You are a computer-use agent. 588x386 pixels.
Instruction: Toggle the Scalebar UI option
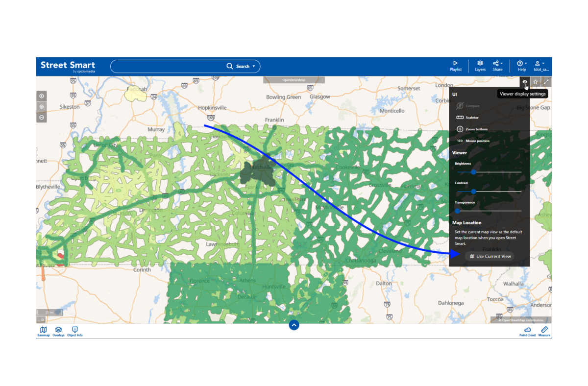468,118
